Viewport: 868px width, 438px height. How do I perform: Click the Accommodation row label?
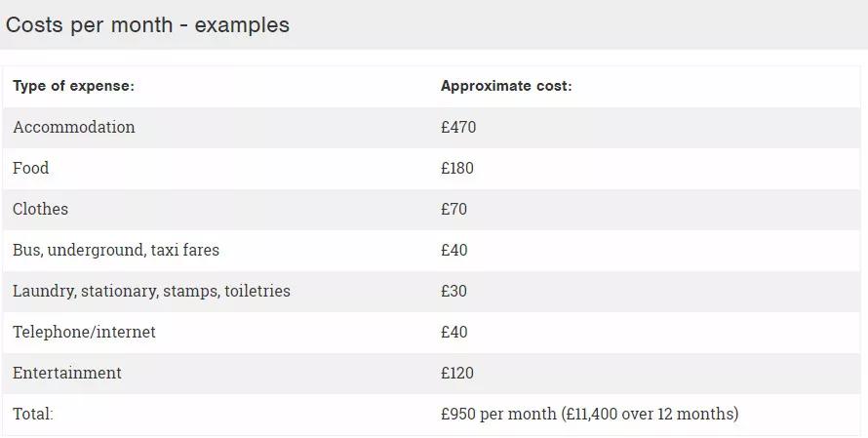(x=73, y=127)
